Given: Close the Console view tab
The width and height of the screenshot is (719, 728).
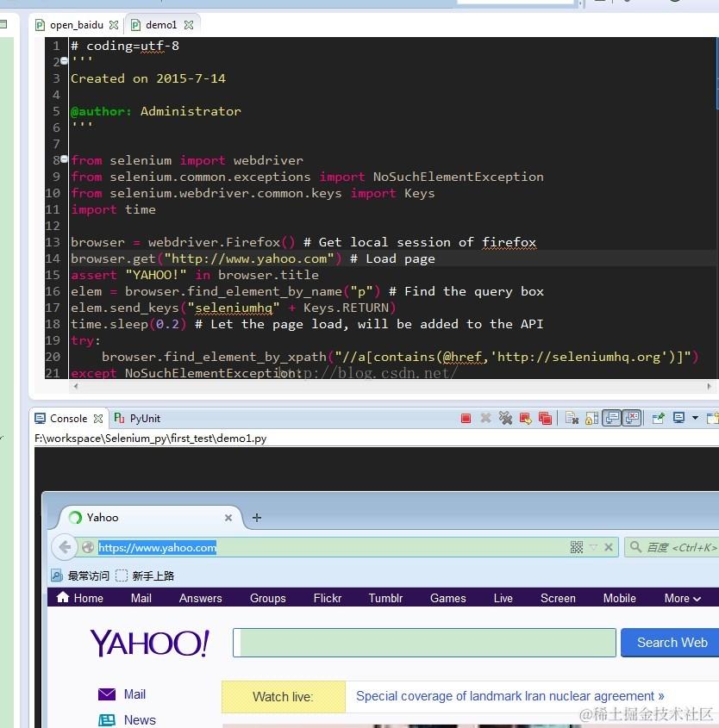Looking at the screenshot, I should tap(98, 419).
